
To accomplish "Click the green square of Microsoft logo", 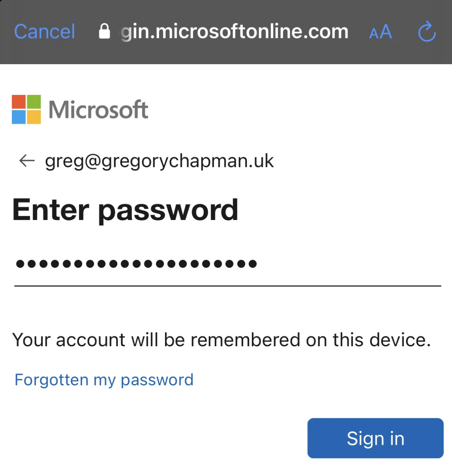I will (x=34, y=102).
